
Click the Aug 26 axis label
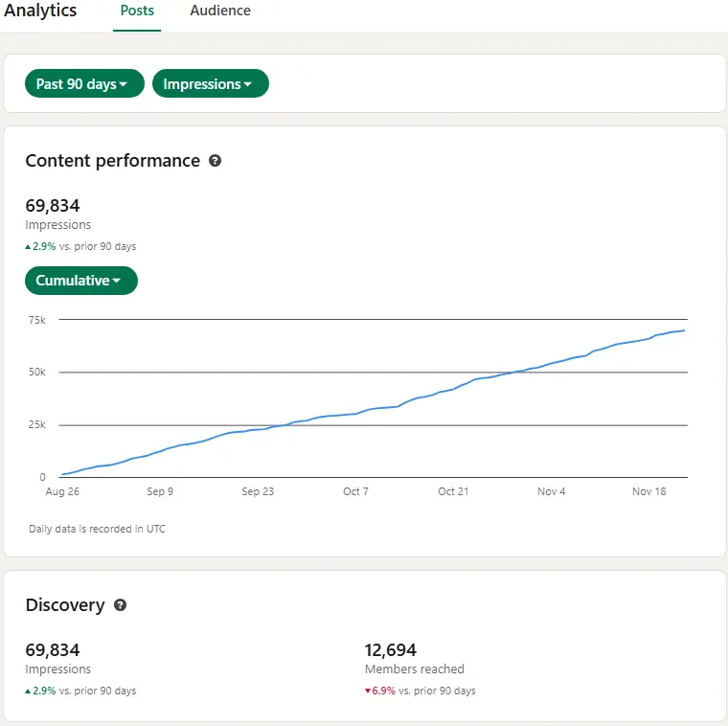tap(61, 491)
